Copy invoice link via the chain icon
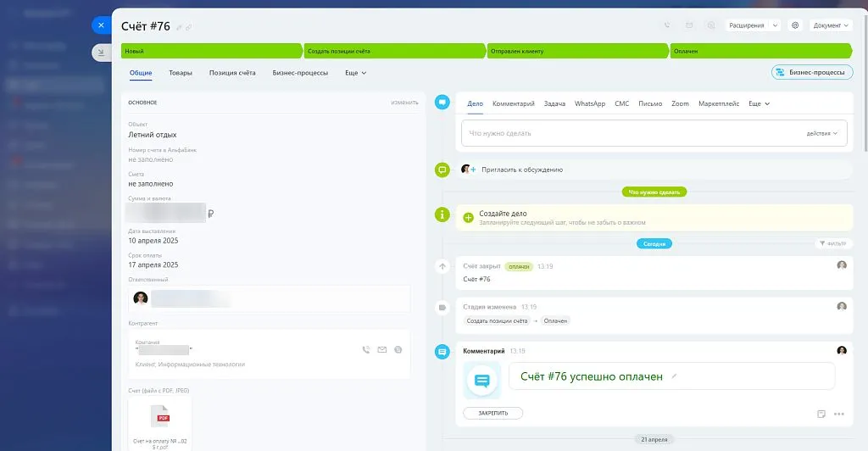Image resolution: width=868 pixels, height=451 pixels. (188, 27)
